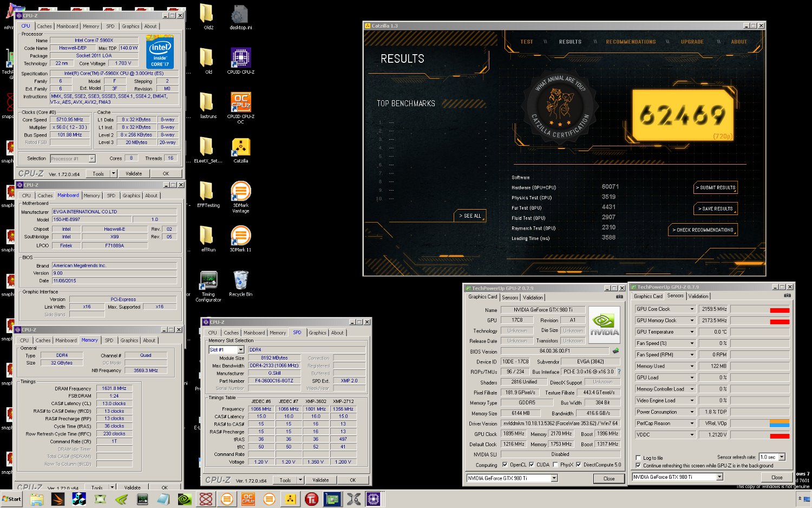
Task: Open GPU selector in GPU-Z Graphics Card window
Action: [554, 478]
